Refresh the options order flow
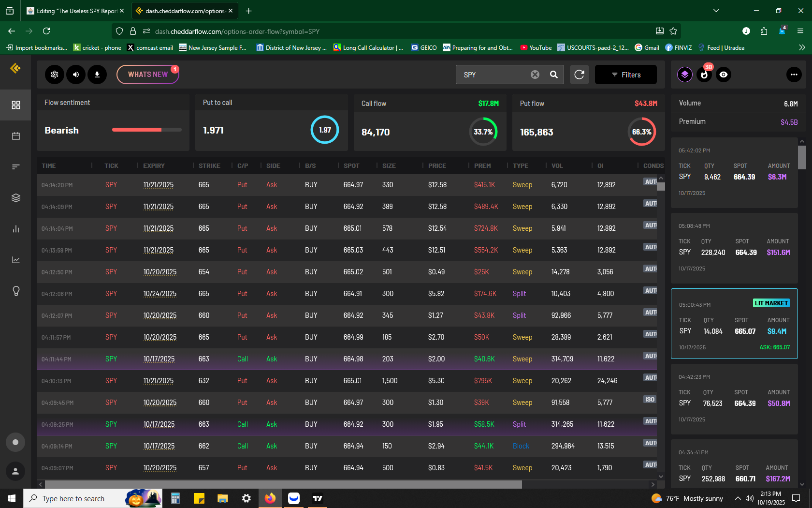812x508 pixels. [580, 75]
